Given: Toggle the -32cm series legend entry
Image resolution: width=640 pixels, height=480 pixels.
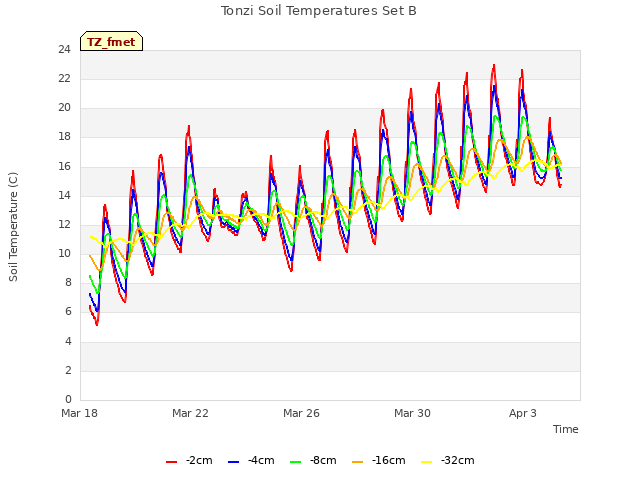Looking at the screenshot, I should (447, 461).
